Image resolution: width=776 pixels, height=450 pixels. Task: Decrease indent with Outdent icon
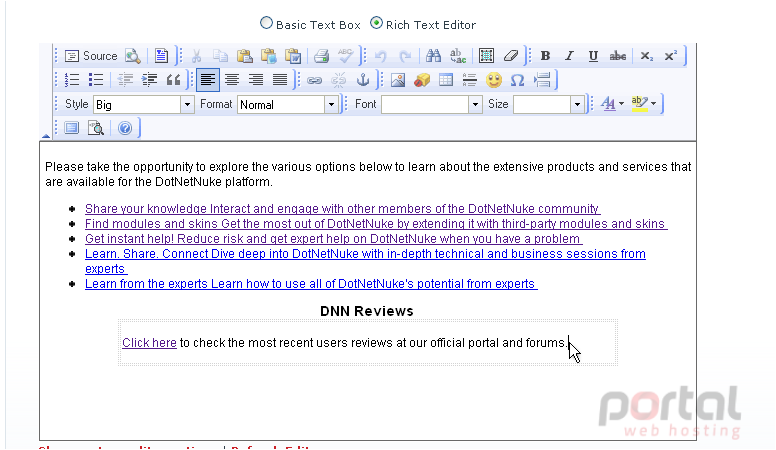(125, 80)
